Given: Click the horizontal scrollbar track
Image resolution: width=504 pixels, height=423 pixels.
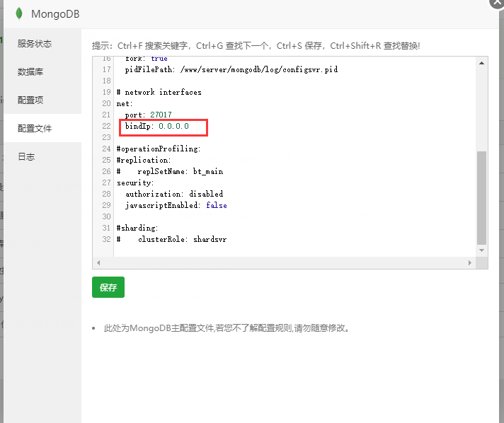Looking at the screenshot, I should pos(284,262).
